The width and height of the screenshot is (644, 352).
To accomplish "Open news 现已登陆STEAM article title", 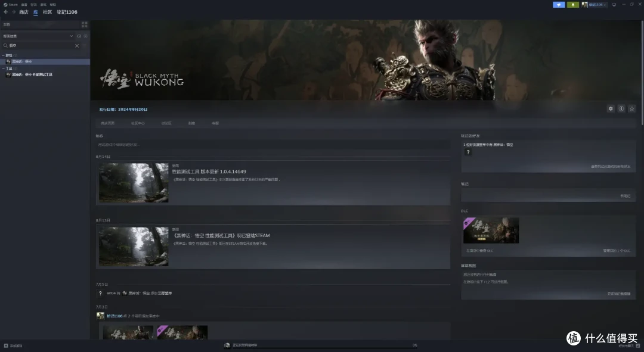I will click(x=221, y=235).
